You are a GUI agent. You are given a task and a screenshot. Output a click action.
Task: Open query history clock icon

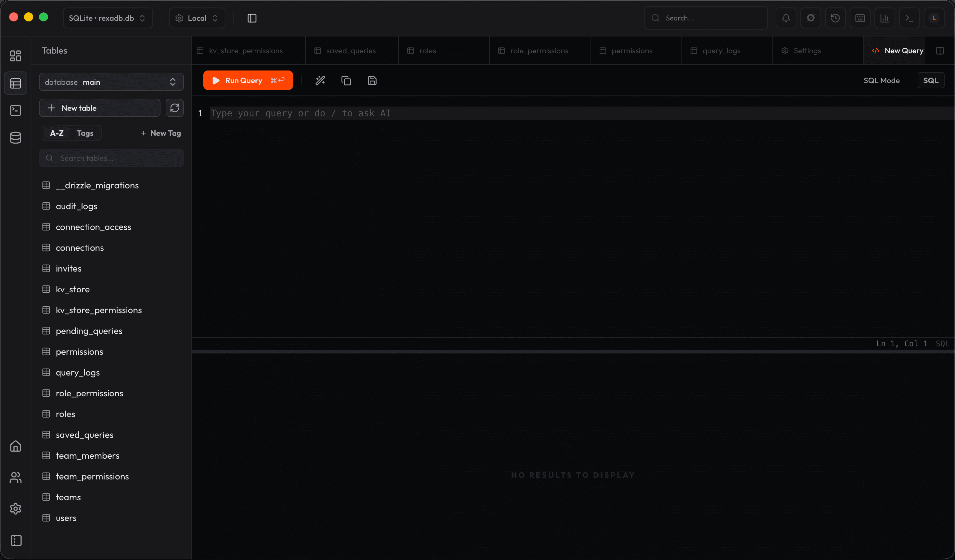(x=835, y=18)
